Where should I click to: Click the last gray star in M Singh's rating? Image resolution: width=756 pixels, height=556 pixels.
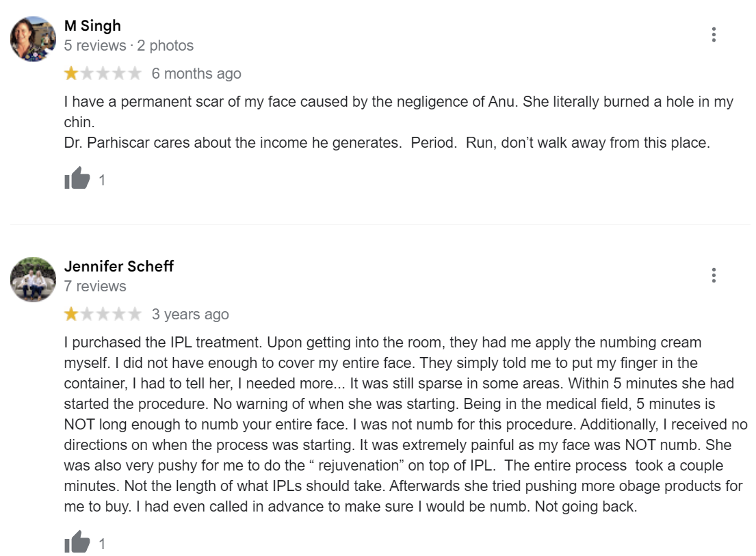point(134,73)
